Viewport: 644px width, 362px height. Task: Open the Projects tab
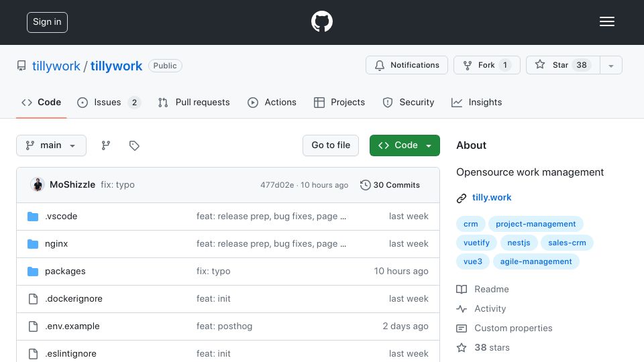[339, 102]
